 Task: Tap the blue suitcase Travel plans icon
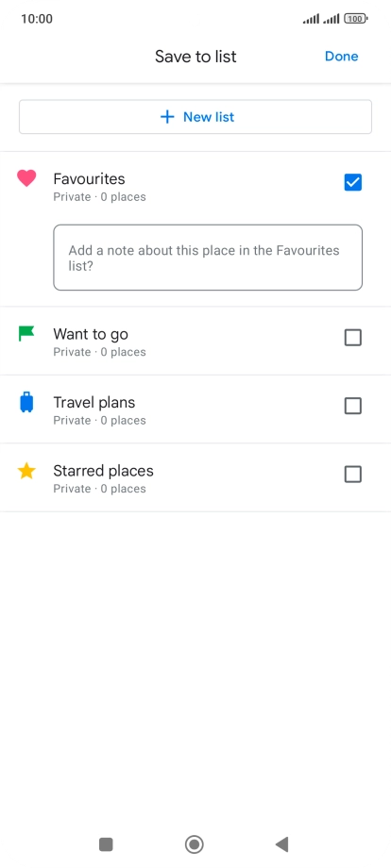point(26,403)
